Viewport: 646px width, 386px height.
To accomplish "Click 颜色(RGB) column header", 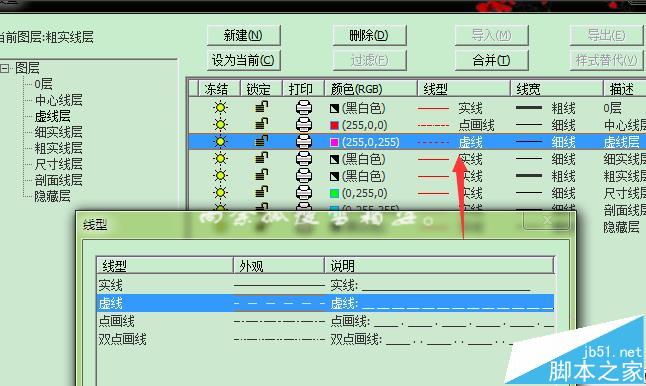I will pyautogui.click(x=371, y=89).
